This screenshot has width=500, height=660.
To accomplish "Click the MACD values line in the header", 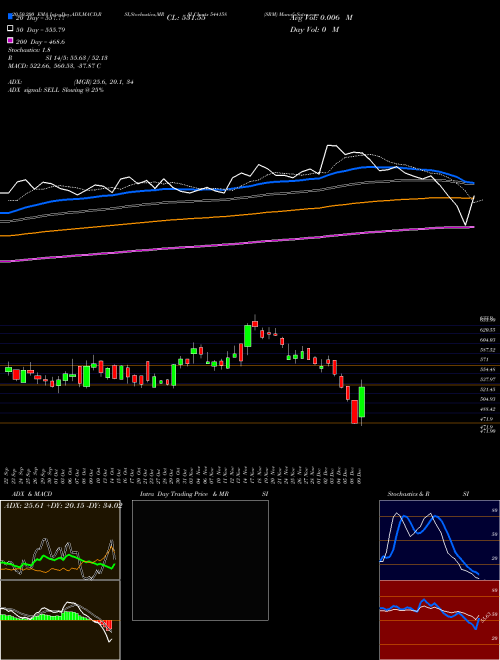I will coord(54,66).
